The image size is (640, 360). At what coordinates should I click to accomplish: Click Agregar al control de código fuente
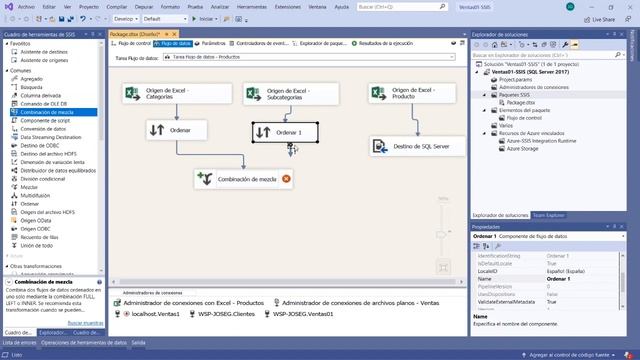coord(568,355)
